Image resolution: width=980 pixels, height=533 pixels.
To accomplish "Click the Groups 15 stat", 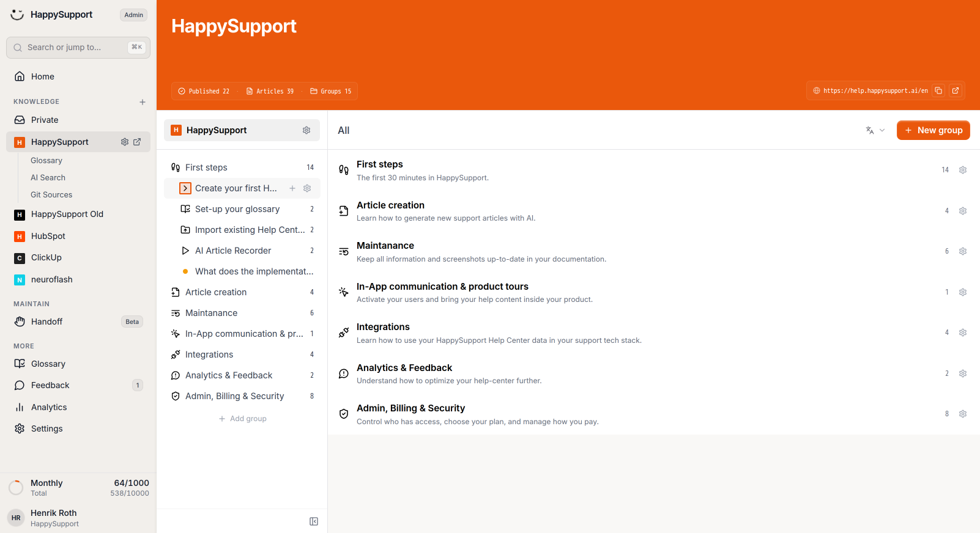I will tap(331, 91).
